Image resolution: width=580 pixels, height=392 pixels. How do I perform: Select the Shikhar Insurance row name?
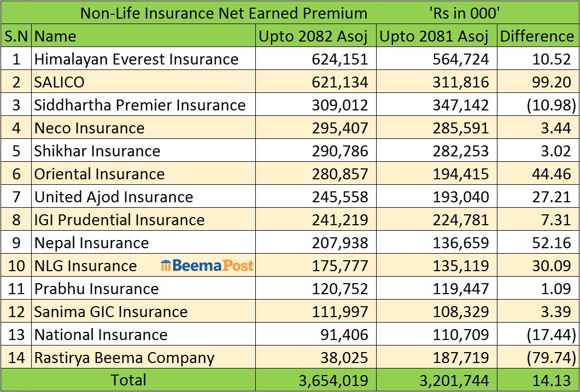pyautogui.click(x=97, y=151)
